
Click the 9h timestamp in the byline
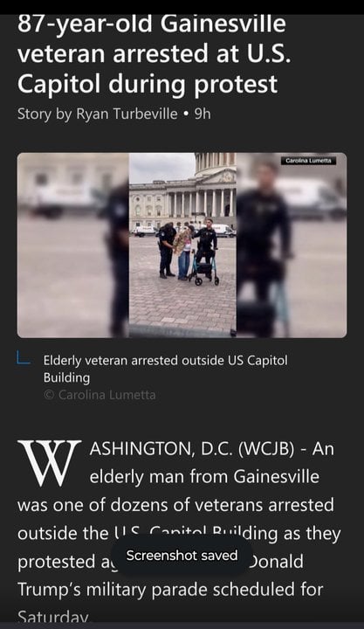click(x=203, y=114)
